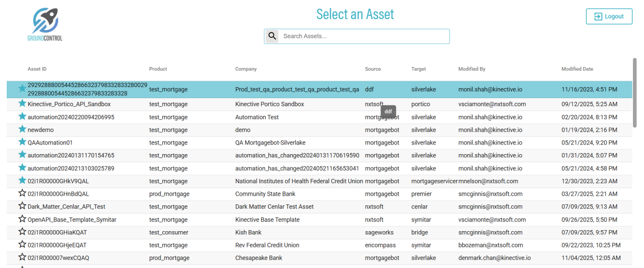Click the Logout button
Viewport: 644px width, 268px height.
coord(609,16)
